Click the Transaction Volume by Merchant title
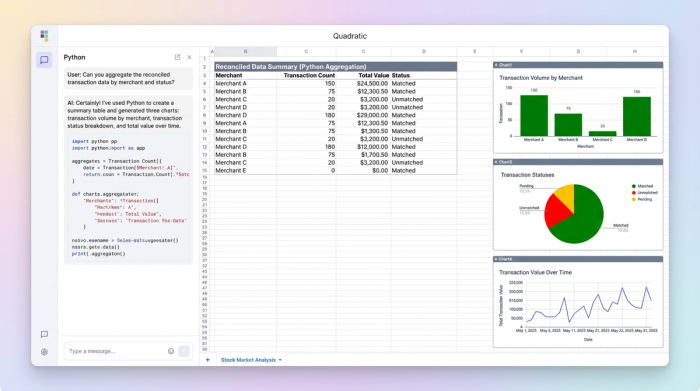Image resolution: width=700 pixels, height=391 pixels. click(541, 78)
